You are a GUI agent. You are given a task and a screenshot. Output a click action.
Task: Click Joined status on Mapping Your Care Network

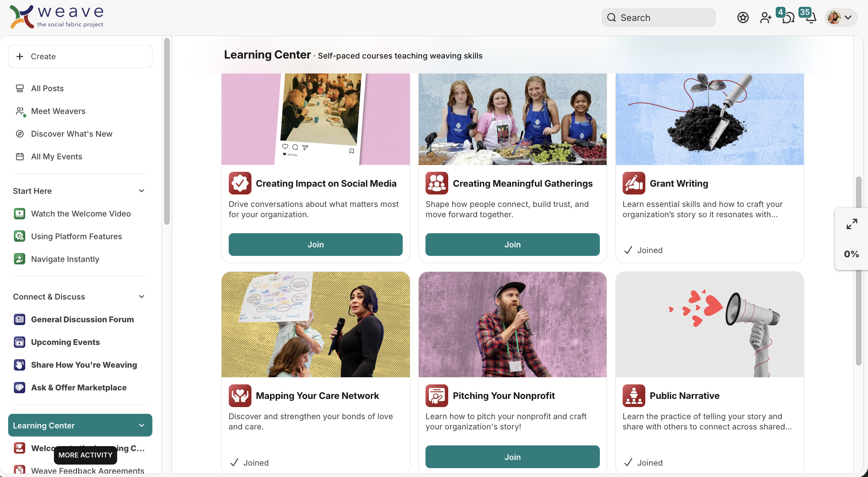[x=249, y=462]
